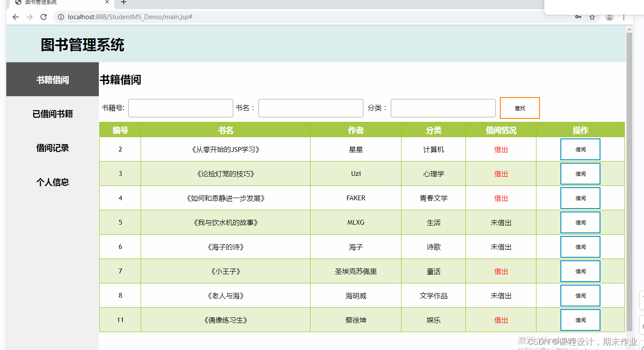Borrow 《从零开始的JSP学习》 via its 借阅 button
The width and height of the screenshot is (644, 350).
pyautogui.click(x=580, y=149)
